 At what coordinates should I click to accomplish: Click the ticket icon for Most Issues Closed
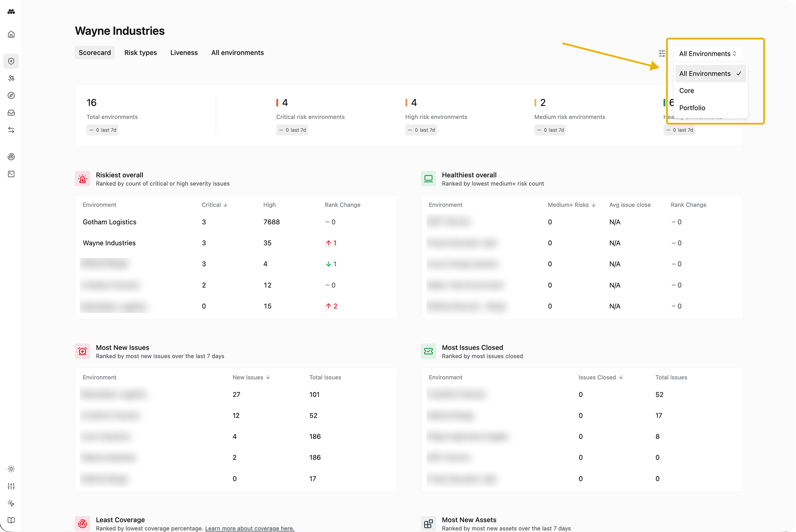428,352
